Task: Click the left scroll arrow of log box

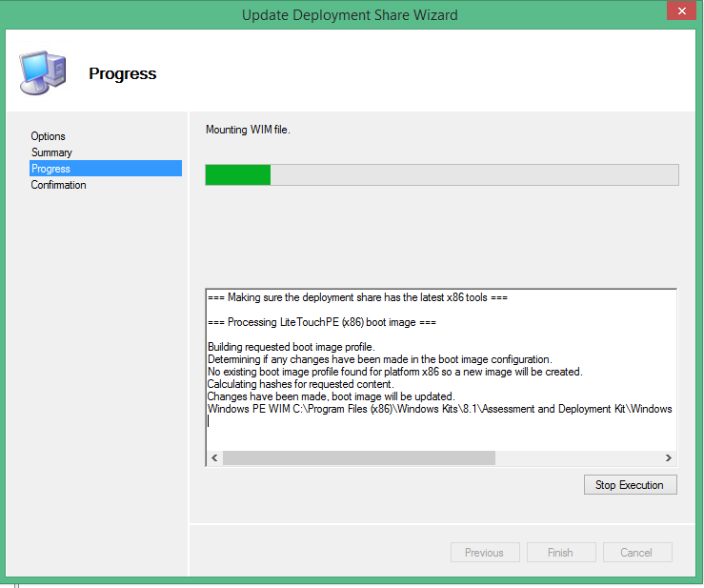Action: point(214,458)
